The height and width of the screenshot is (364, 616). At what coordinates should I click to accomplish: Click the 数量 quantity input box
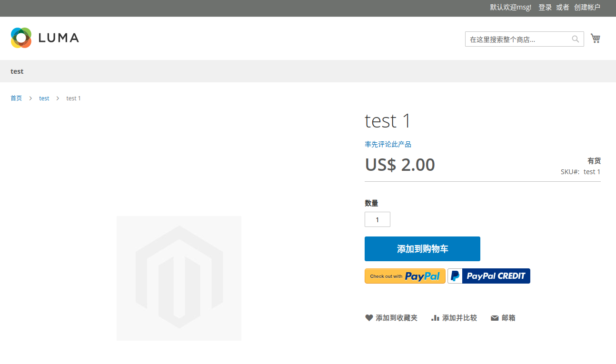(377, 219)
